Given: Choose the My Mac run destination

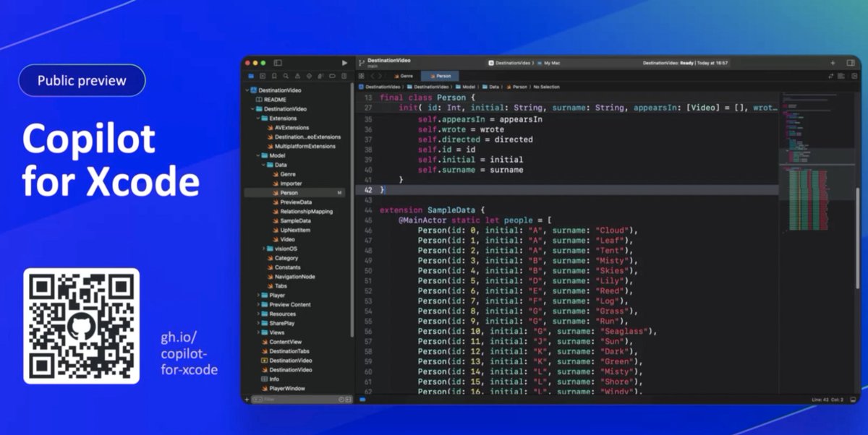Looking at the screenshot, I should (550, 63).
